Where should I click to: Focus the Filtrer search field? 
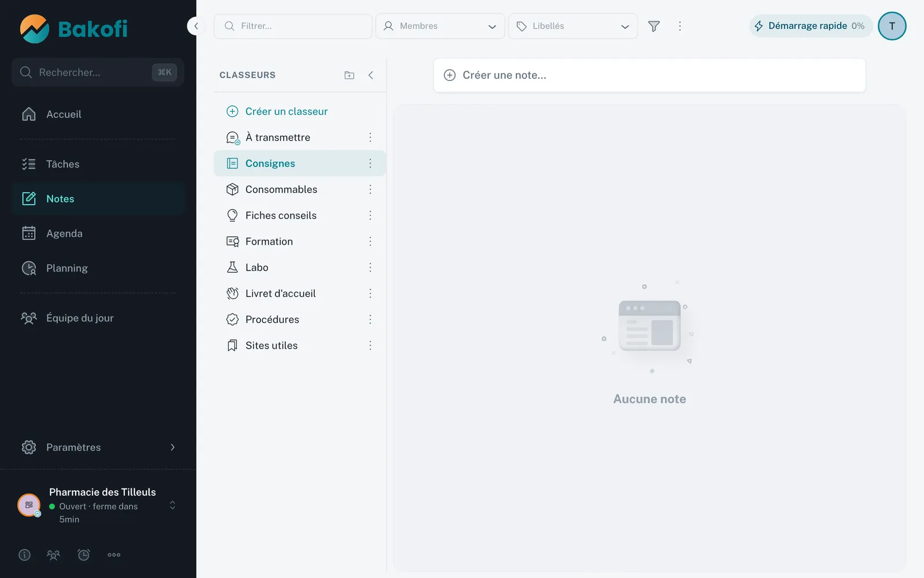(293, 26)
